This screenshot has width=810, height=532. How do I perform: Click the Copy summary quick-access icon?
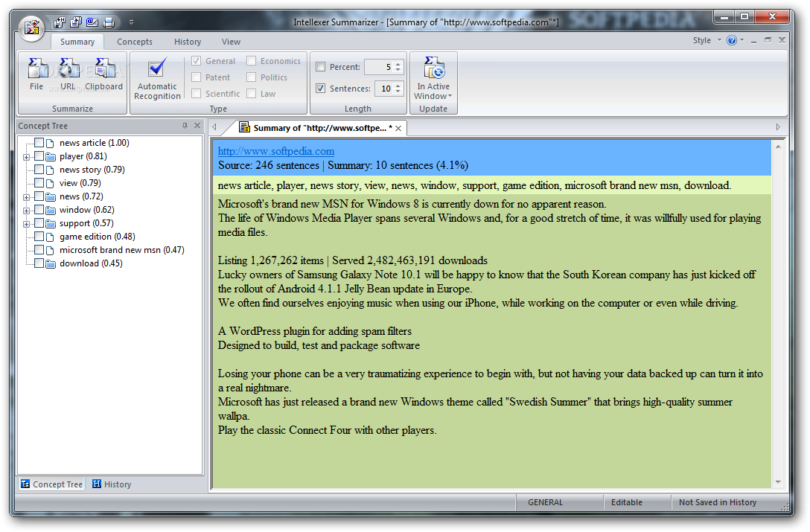click(x=76, y=22)
